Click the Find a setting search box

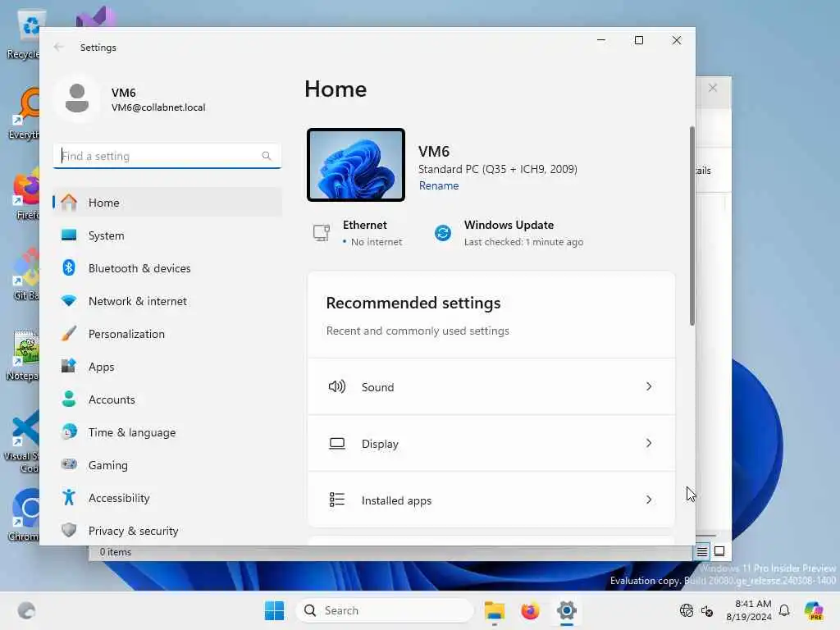tap(167, 156)
